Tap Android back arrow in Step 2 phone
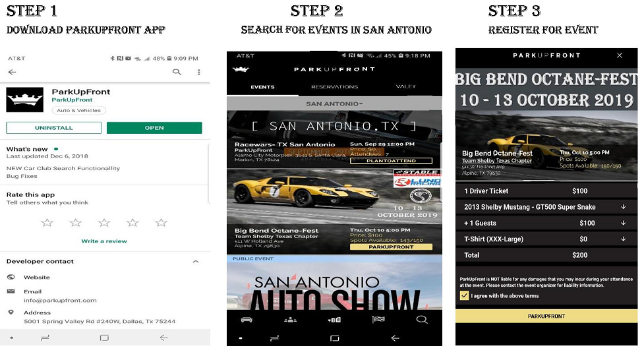This screenshot has width=644, height=358. pyautogui.click(x=395, y=338)
